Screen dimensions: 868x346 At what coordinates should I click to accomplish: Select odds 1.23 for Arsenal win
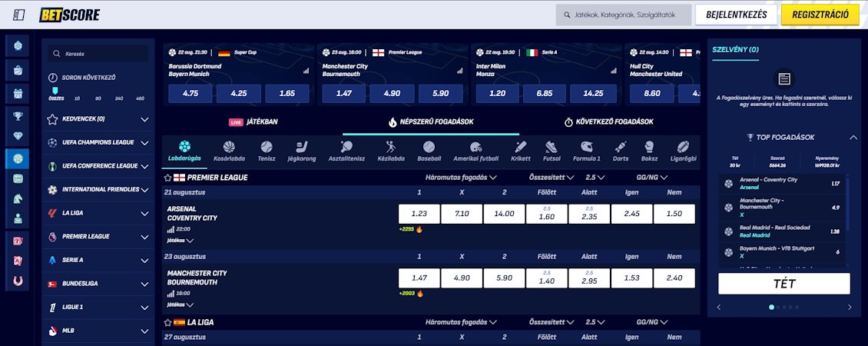coord(419,214)
